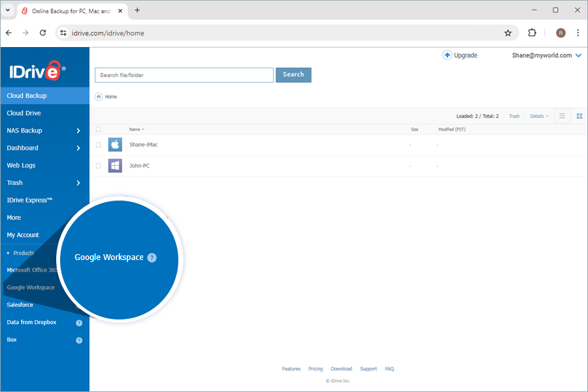Open the Shane-iMac device
This screenshot has height=392, width=588.
pyautogui.click(x=144, y=145)
